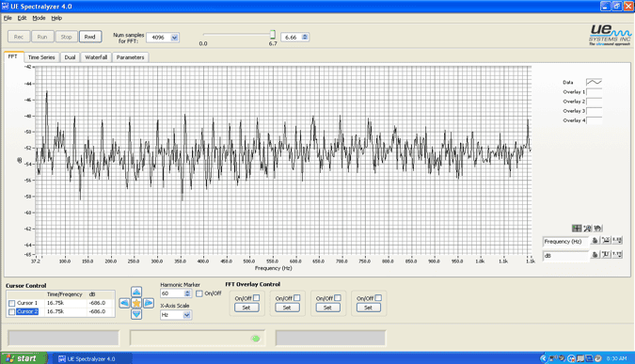
Task: Toggle third FFT overlay On/Off checkbox
Action: pyautogui.click(x=338, y=298)
